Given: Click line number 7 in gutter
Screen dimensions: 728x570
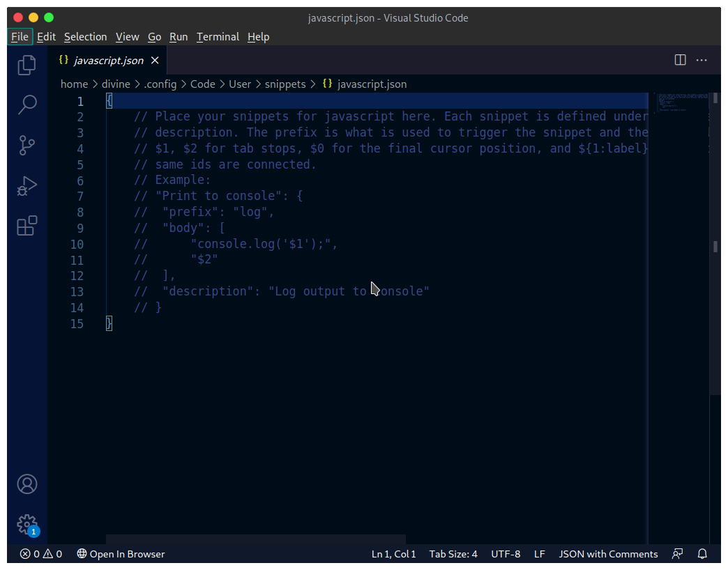Looking at the screenshot, I should pyautogui.click(x=80, y=197).
